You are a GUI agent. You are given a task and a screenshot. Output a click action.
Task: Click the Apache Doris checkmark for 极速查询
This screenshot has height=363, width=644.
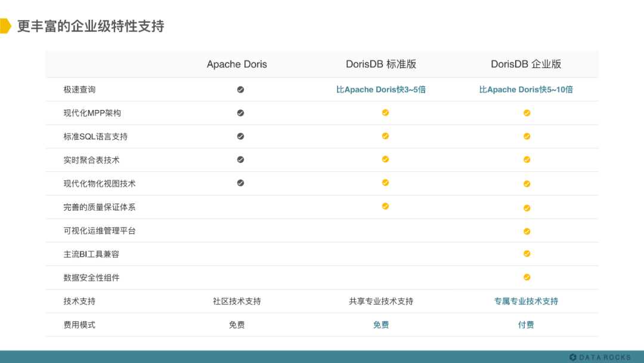(241, 90)
